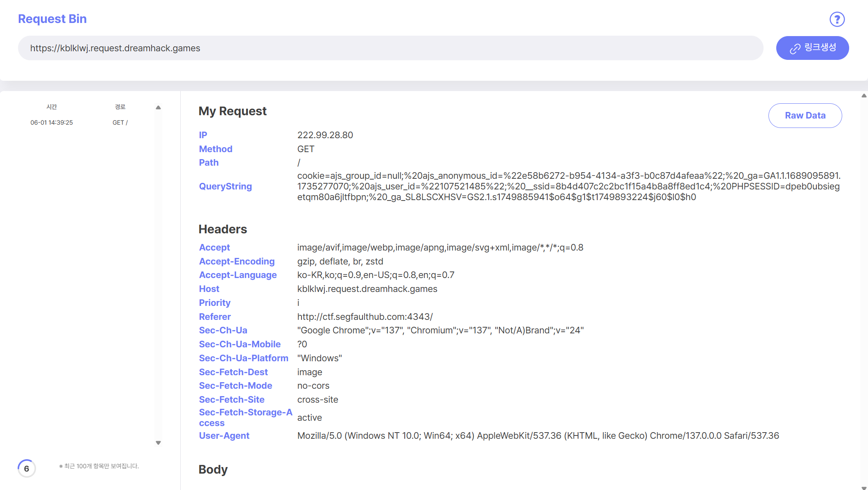Select the 06-01 14:39:25 GET / request row
This screenshot has height=490, width=868.
click(x=79, y=122)
